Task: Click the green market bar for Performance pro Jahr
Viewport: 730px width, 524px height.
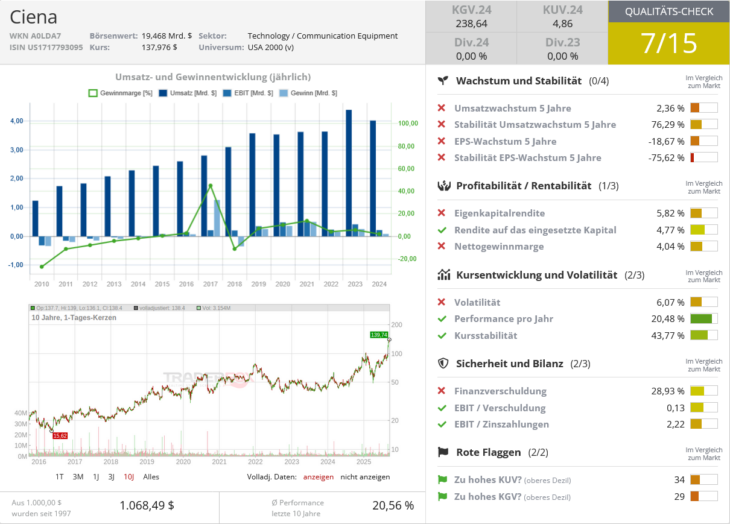Action: 703,319
